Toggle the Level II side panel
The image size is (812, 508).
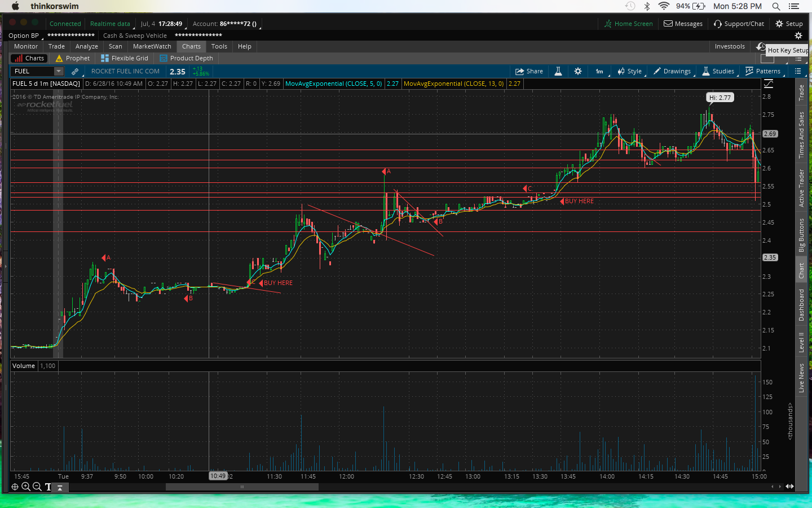pos(801,342)
